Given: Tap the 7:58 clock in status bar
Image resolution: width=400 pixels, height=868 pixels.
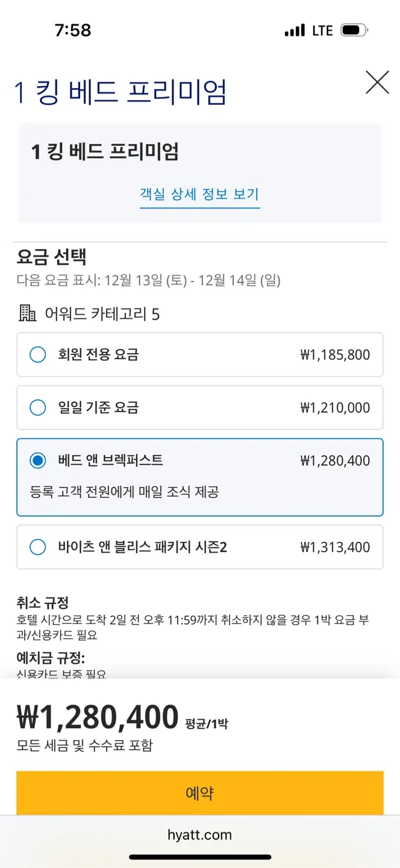Looking at the screenshot, I should pos(73,30).
